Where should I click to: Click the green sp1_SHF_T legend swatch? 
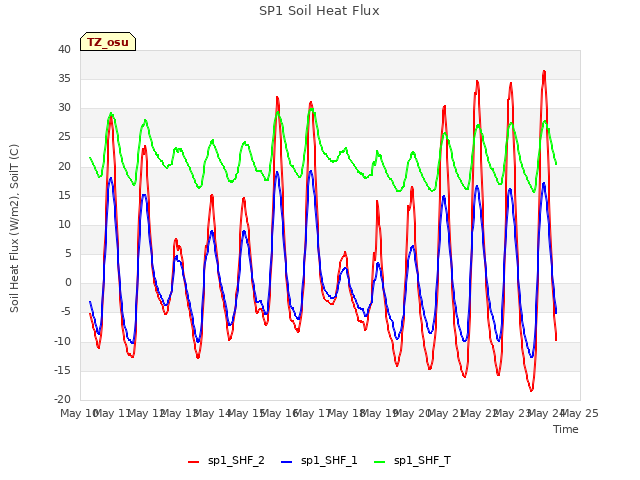380,462
